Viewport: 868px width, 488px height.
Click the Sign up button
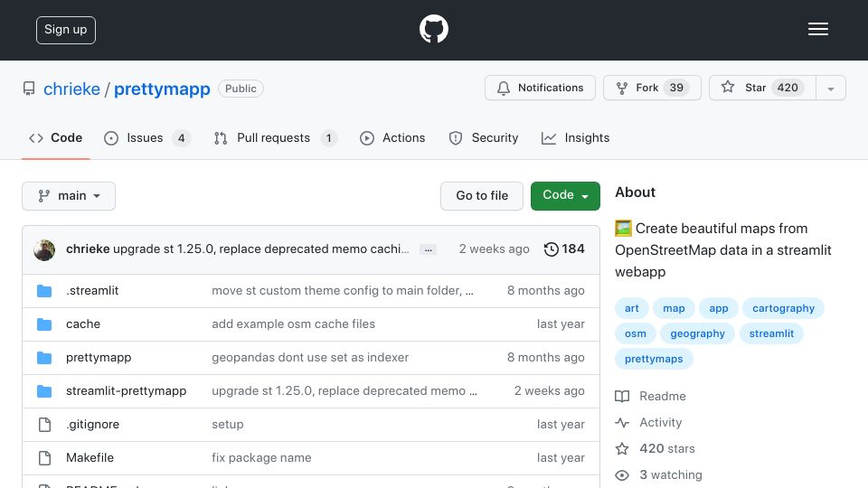pyautogui.click(x=66, y=30)
